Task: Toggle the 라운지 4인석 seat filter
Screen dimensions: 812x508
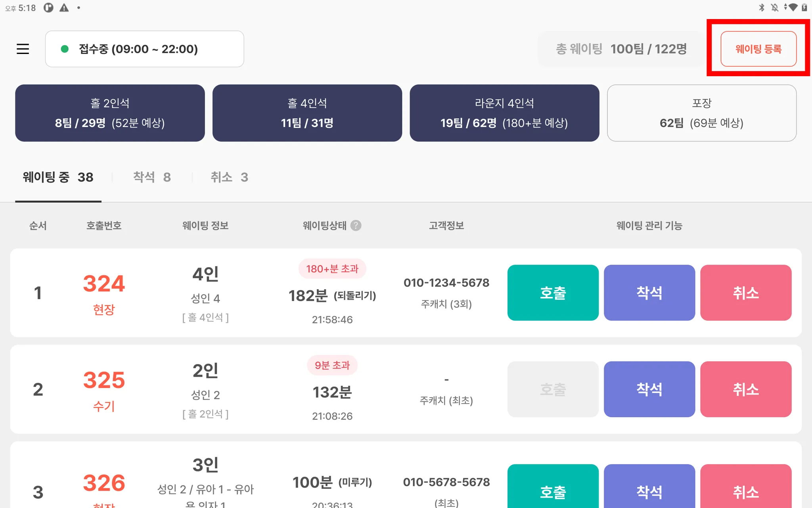Action: [504, 113]
